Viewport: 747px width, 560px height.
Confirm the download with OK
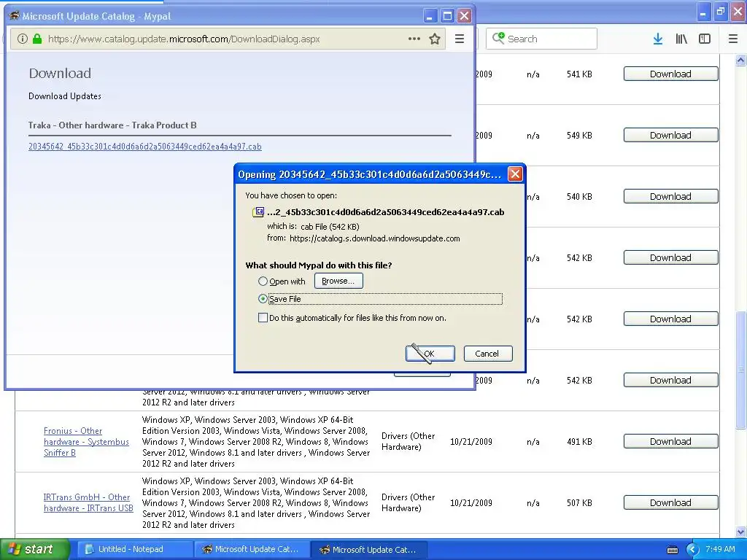(x=430, y=354)
